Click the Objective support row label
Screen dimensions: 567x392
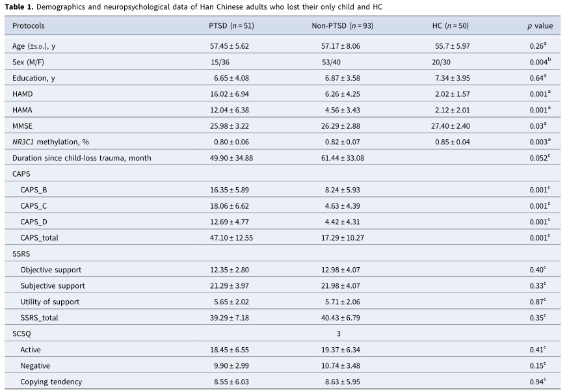[51, 269]
